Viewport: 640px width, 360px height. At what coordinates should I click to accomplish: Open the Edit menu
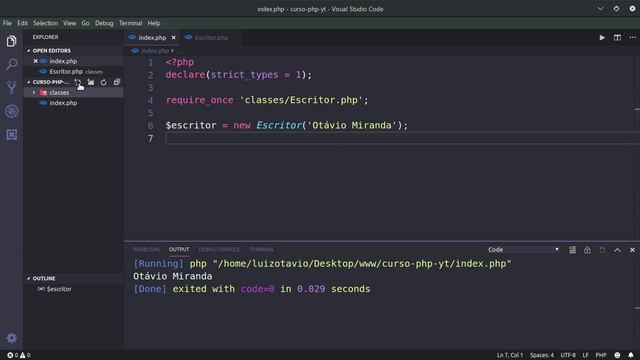coord(22,23)
